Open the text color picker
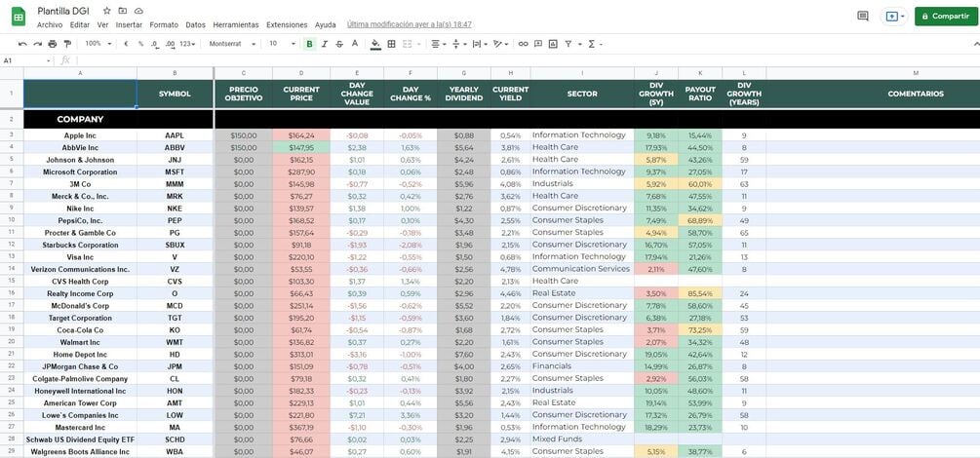 (x=355, y=44)
